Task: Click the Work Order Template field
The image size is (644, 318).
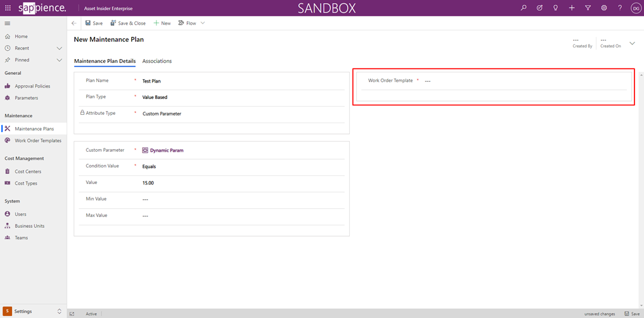Action: 520,81
